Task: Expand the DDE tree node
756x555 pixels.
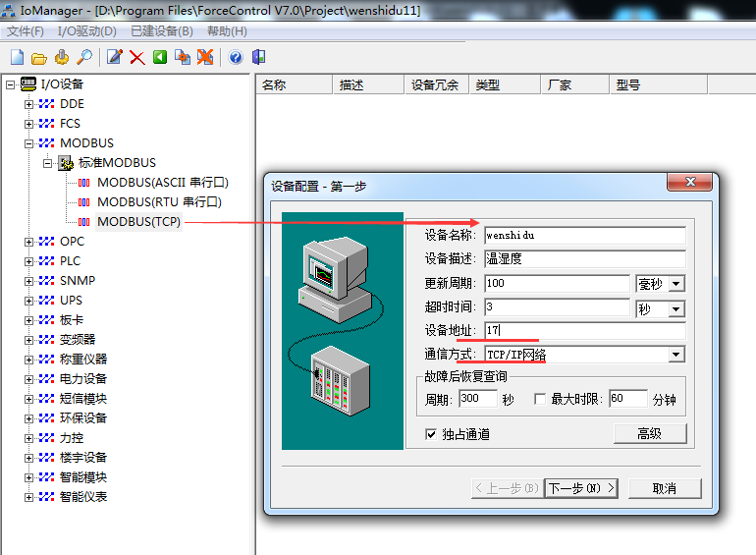Action: (x=28, y=105)
